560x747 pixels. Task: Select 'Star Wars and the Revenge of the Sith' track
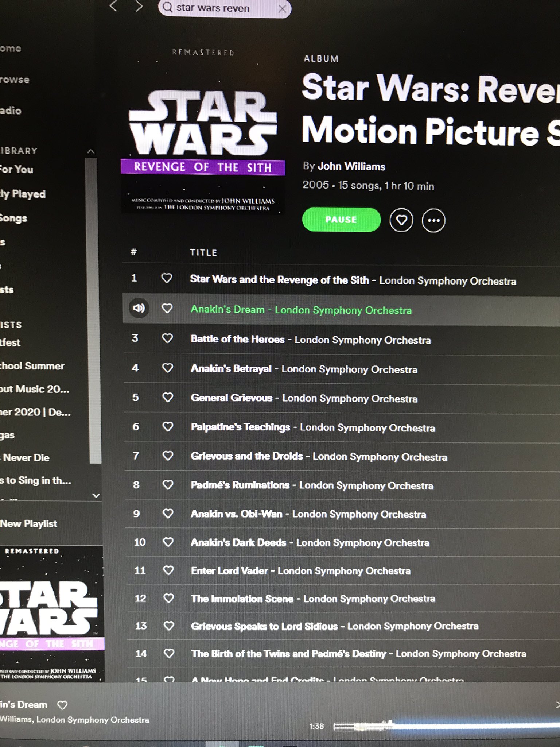279,280
